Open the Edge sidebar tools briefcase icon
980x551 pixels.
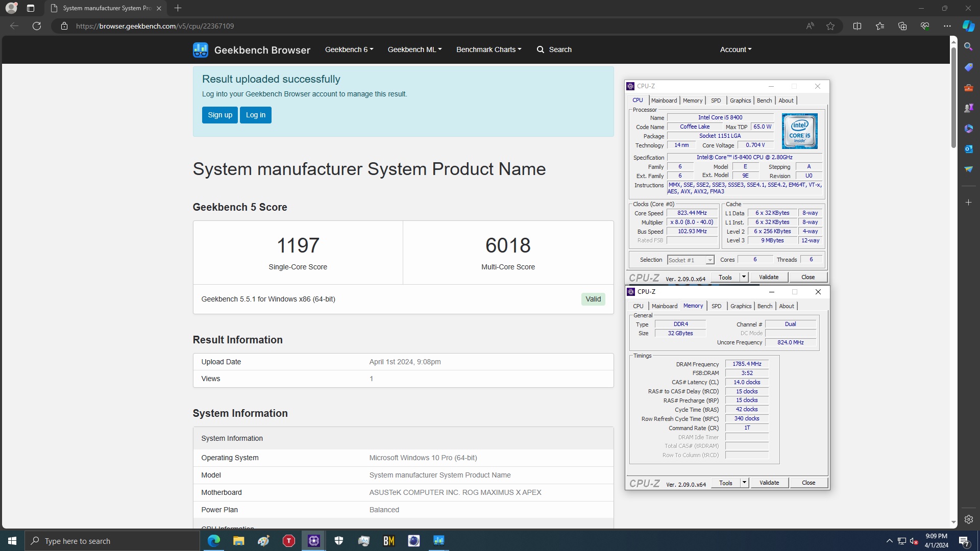(968, 87)
